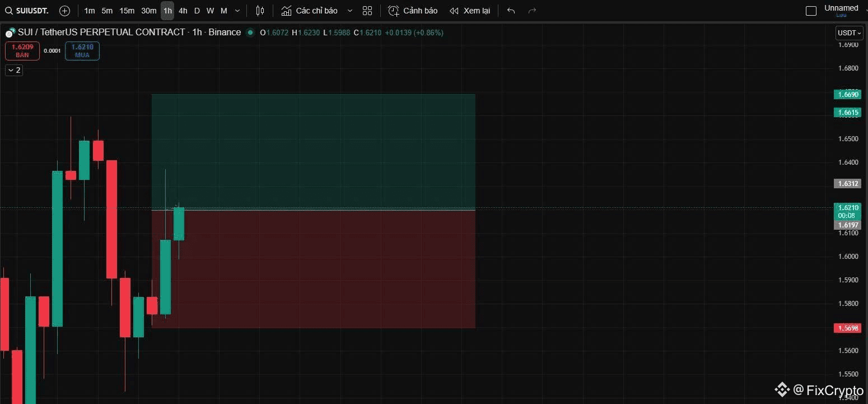This screenshot has height=404, width=868.
Task: Switch to the 5m timeframe
Action: pos(107,11)
